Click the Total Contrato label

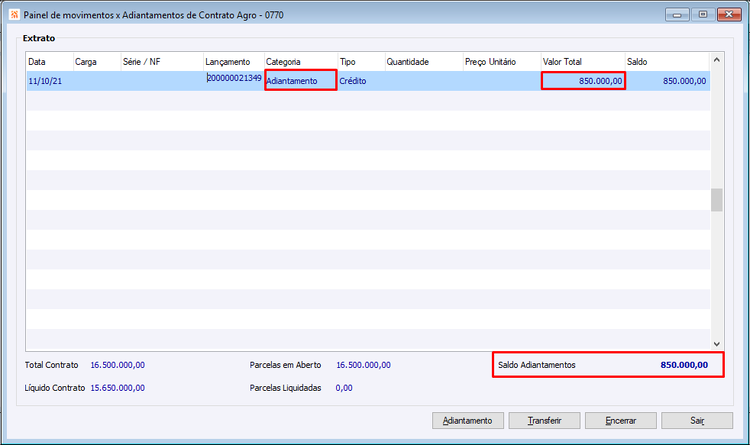52,365
